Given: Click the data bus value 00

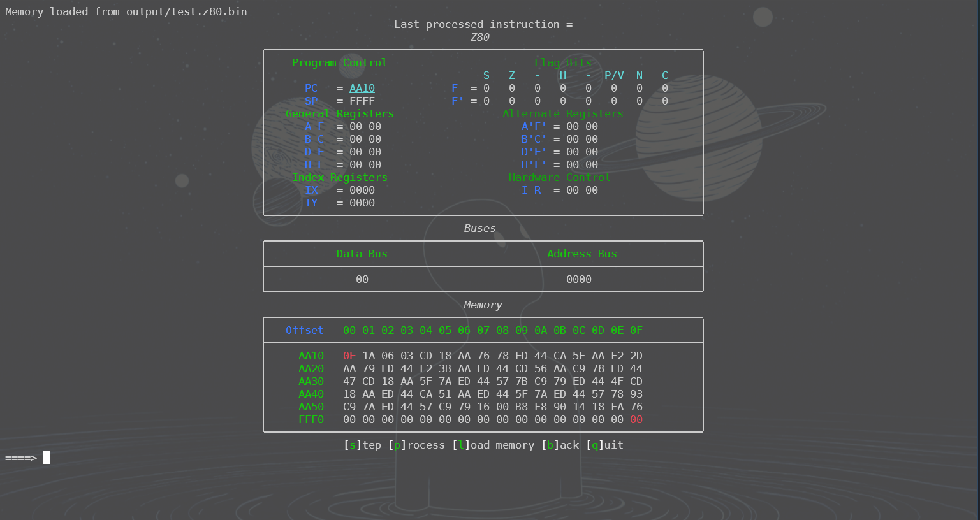Looking at the screenshot, I should coord(362,279).
